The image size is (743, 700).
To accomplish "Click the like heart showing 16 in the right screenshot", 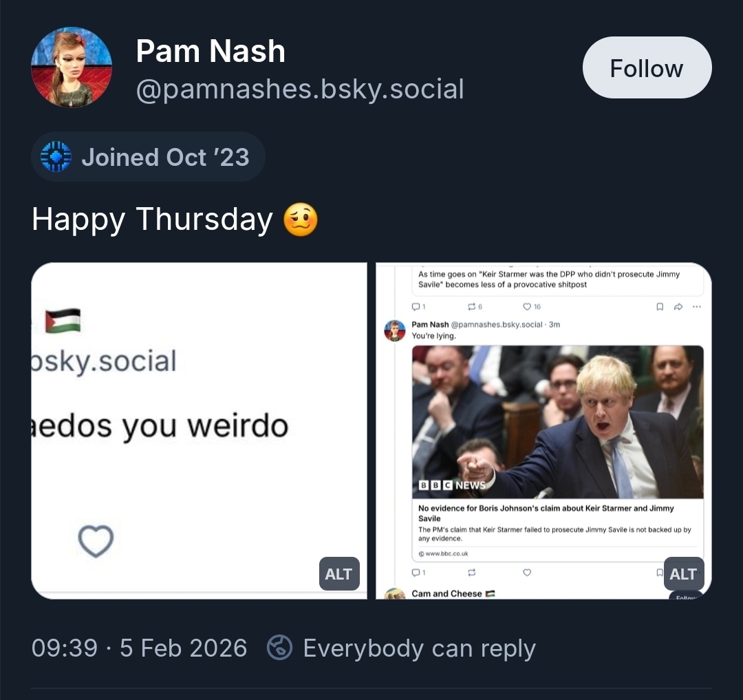I will click(x=532, y=306).
